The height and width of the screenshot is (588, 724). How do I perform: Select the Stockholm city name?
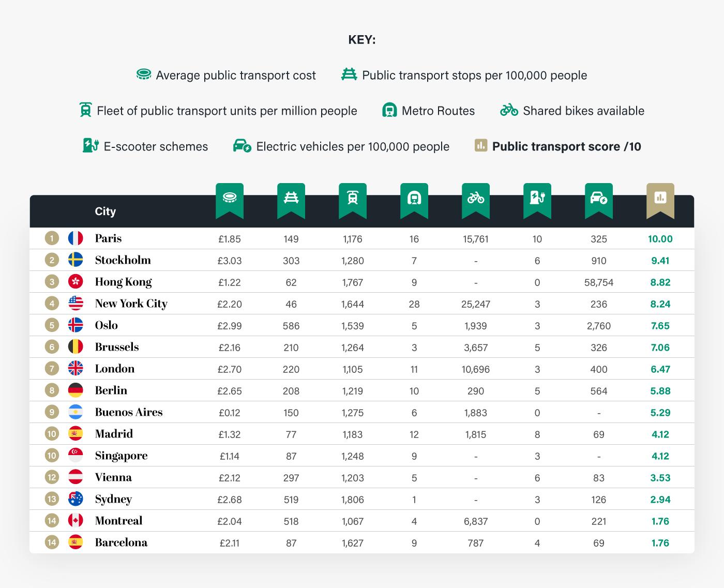pyautogui.click(x=123, y=260)
